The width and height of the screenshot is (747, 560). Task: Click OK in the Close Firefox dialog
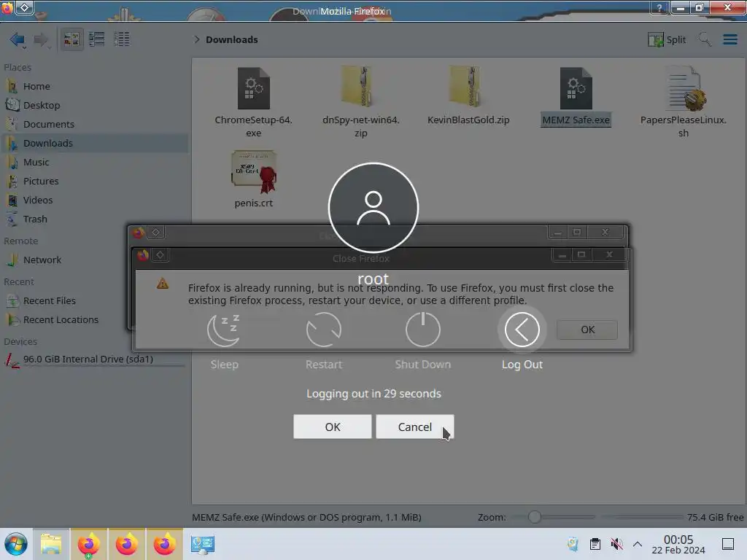pyautogui.click(x=587, y=330)
